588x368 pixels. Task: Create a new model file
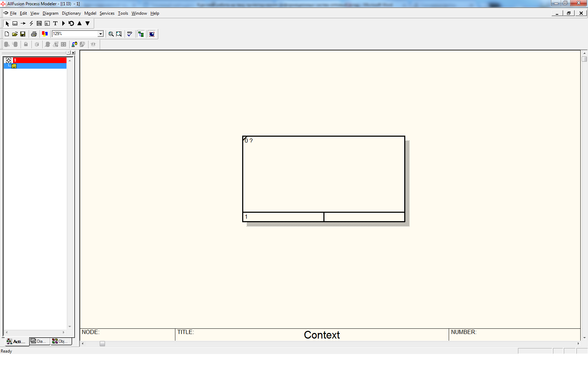point(7,34)
